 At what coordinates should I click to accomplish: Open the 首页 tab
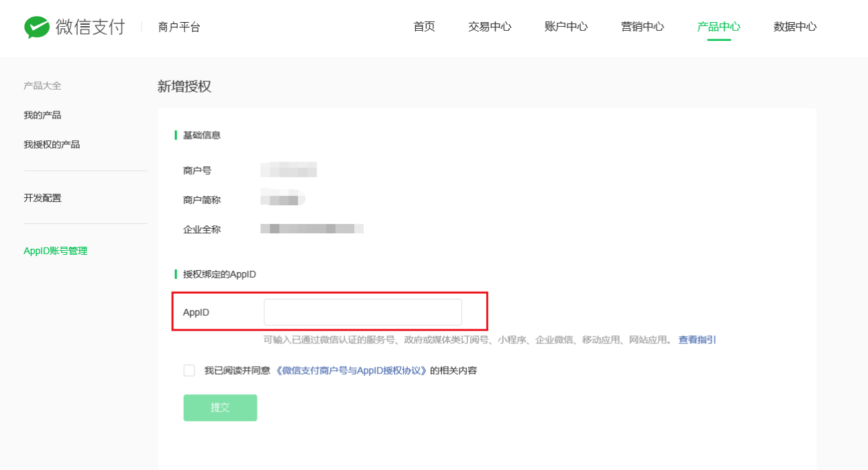(424, 27)
